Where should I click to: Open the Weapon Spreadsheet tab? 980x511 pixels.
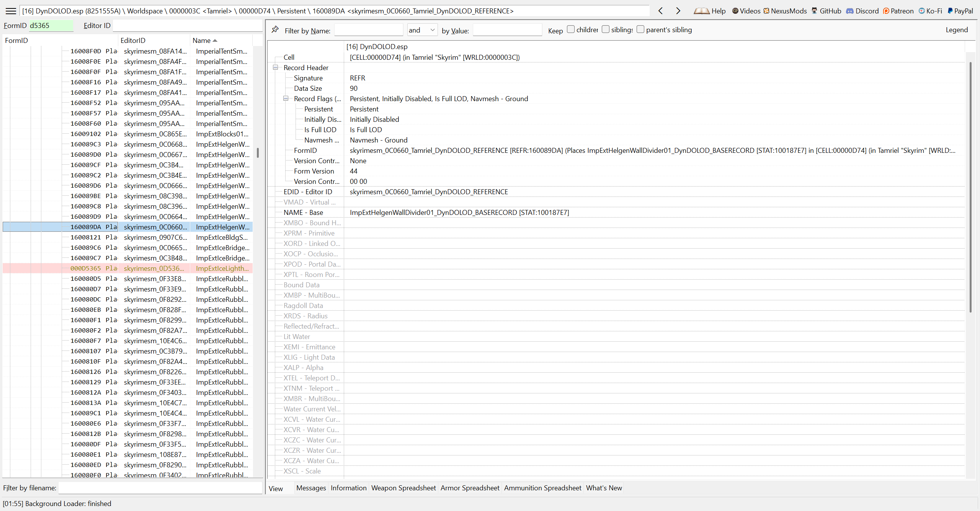click(403, 488)
